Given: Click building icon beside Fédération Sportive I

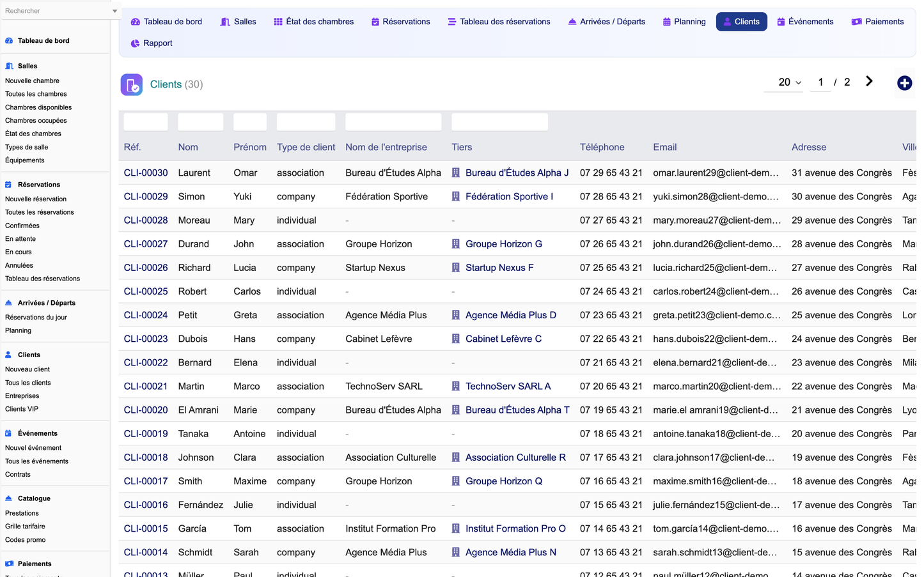Looking at the screenshot, I should [456, 196].
